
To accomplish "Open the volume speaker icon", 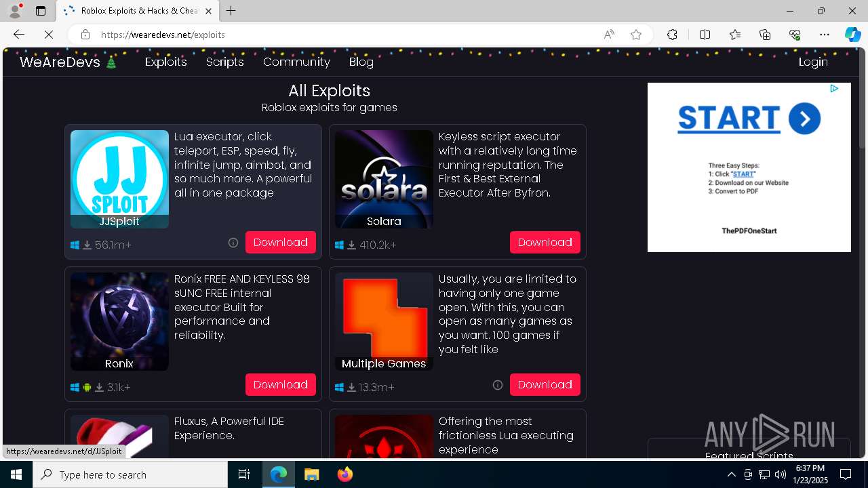I will tap(781, 474).
